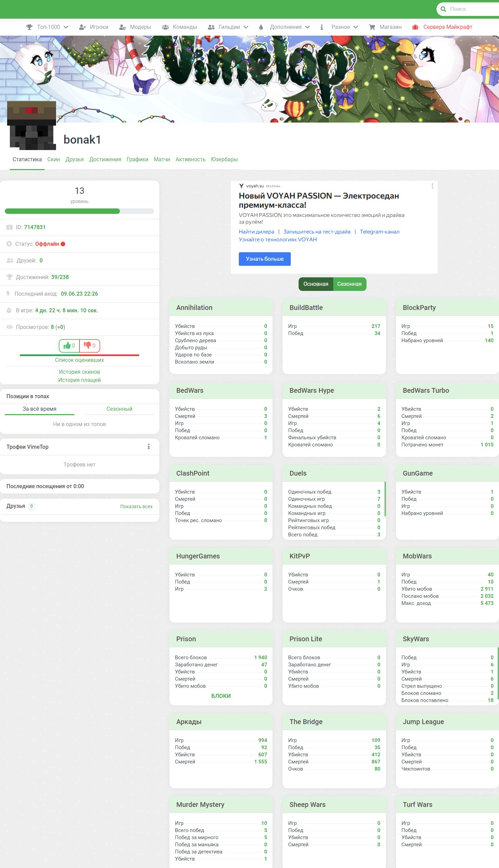This screenshot has width=499, height=868.
Task: Open the Активность profile tab
Action: (x=190, y=159)
